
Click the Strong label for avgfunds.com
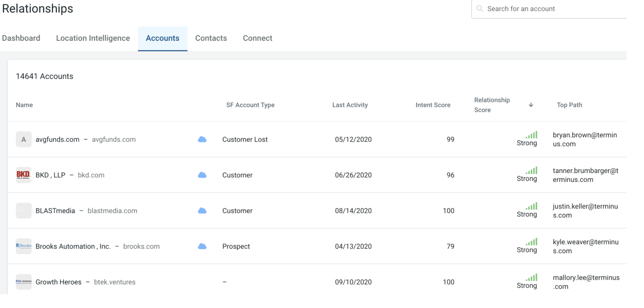coord(527,143)
